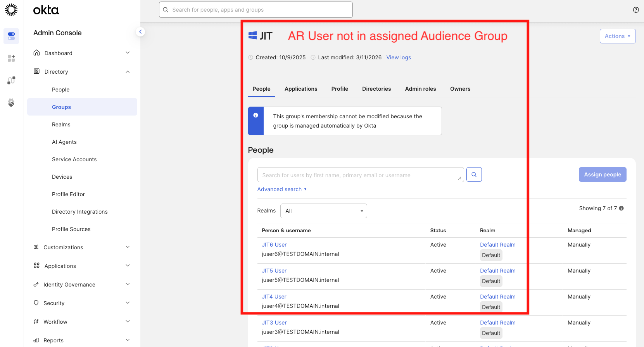Click the magnifier search button for users
The image size is (644, 347).
click(x=474, y=174)
